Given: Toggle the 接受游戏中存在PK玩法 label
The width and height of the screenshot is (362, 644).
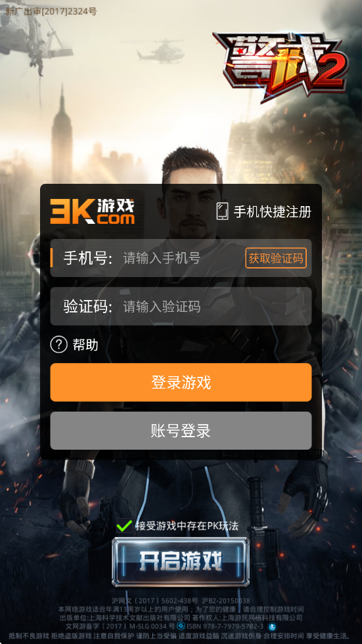Looking at the screenshot, I should coord(187,526).
